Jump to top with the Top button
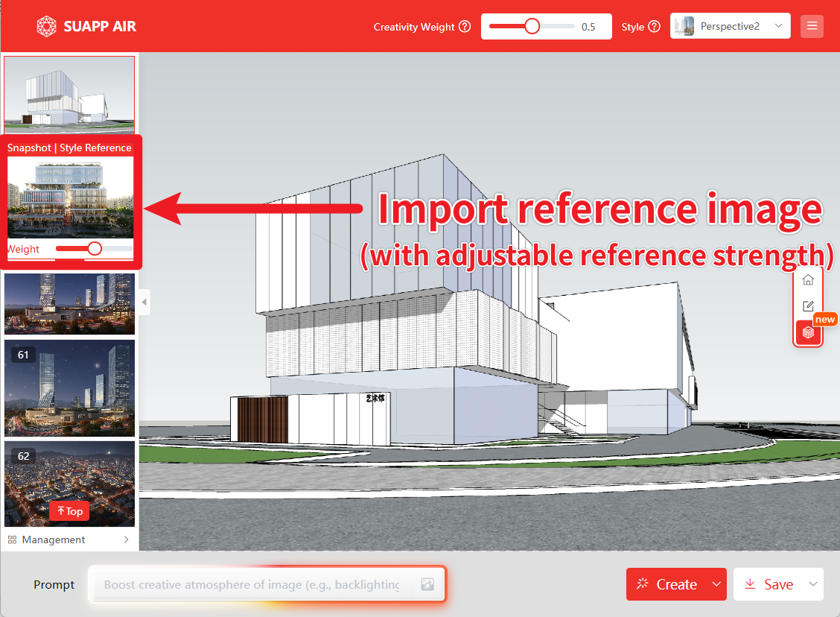Image resolution: width=840 pixels, height=617 pixels. point(69,511)
